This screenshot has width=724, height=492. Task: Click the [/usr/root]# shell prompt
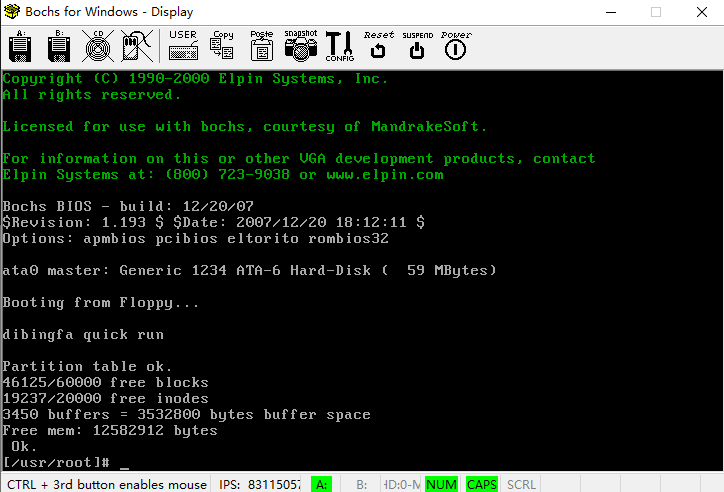(56, 462)
